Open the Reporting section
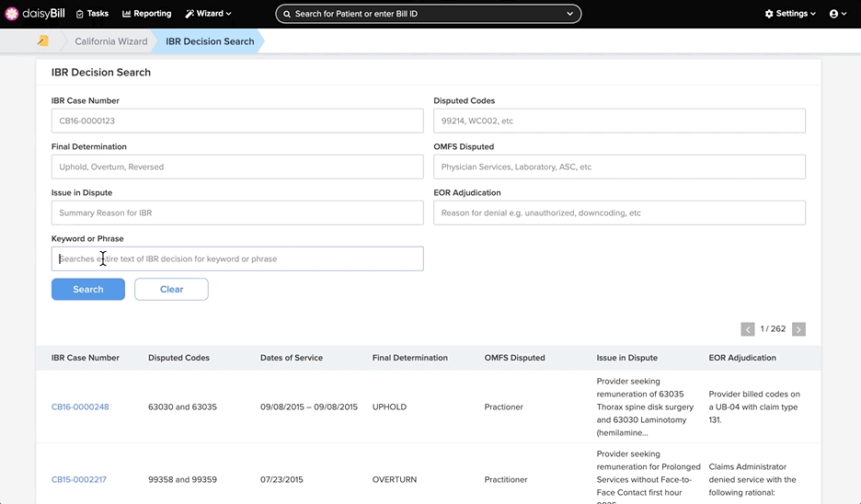Viewport: 861px width, 504px height. [x=146, y=14]
